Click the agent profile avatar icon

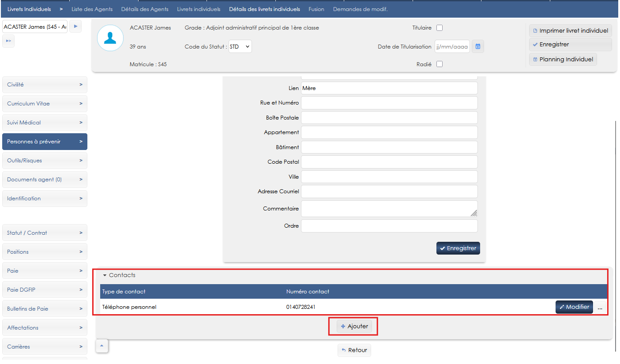[x=110, y=38]
